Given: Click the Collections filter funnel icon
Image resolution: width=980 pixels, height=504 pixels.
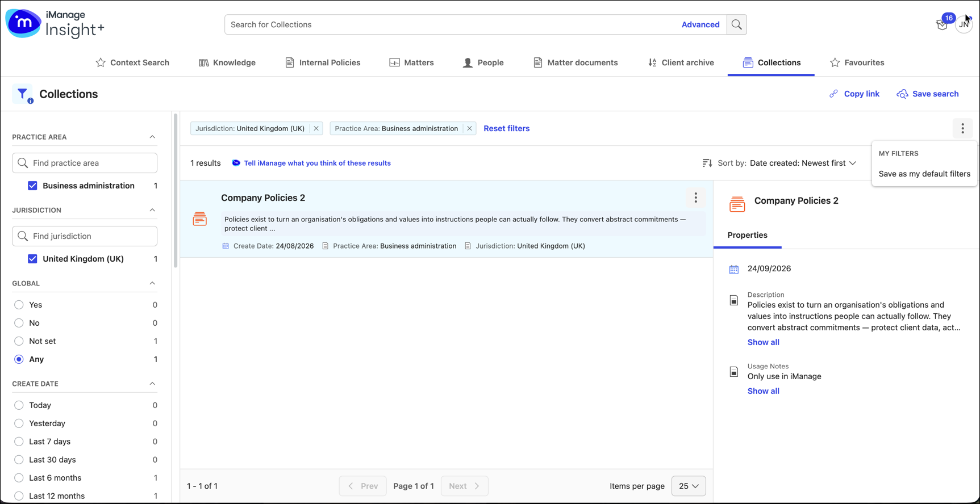Looking at the screenshot, I should 23,94.
